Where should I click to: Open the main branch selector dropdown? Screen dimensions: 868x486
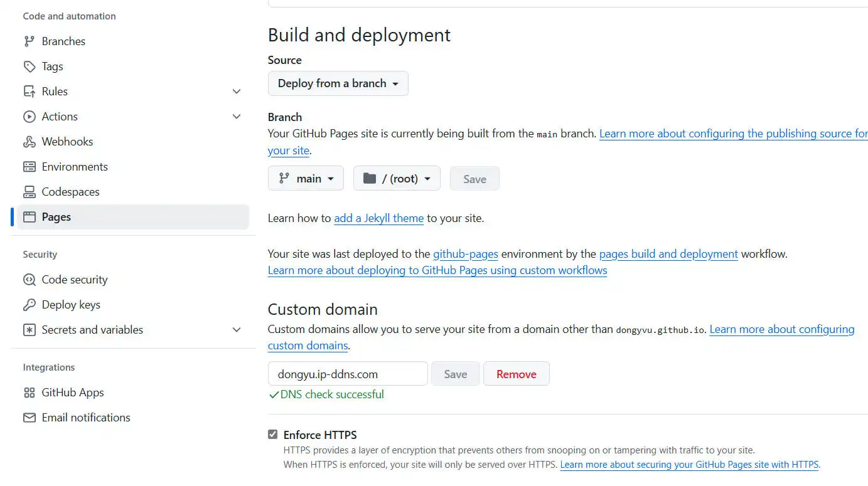[306, 179]
